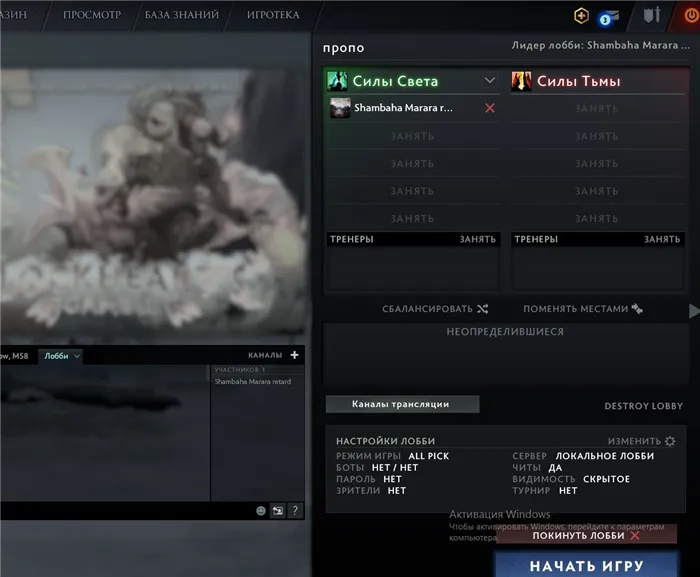Click Покинуть лобби button
The image size is (700, 577).
[586, 535]
